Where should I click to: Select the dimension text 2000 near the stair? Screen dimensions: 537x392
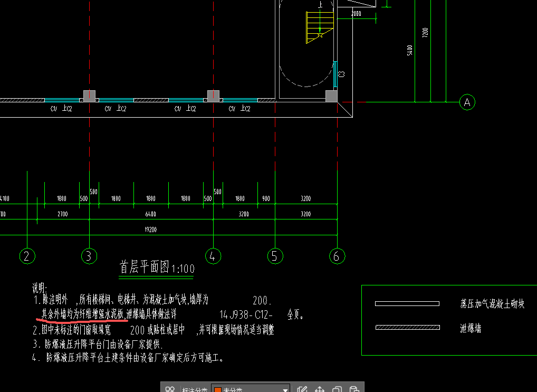pyautogui.click(x=356, y=14)
